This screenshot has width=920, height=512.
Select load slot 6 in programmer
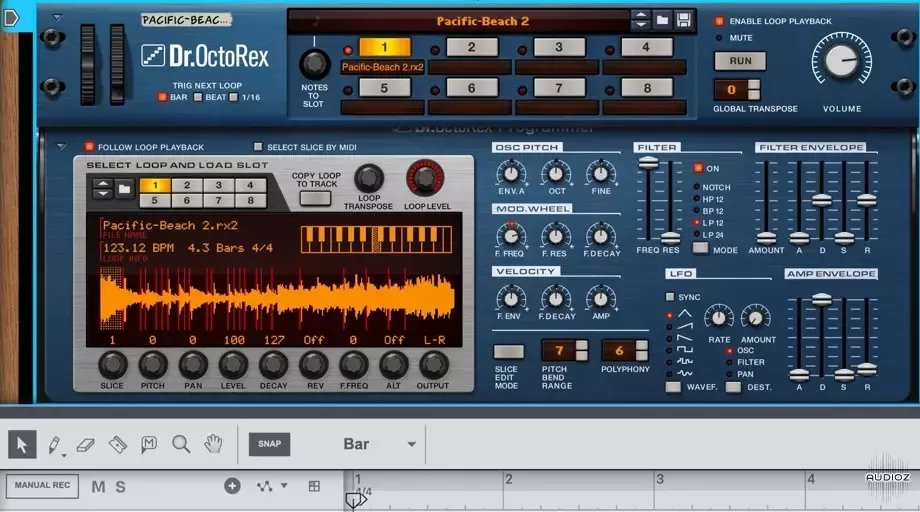[187, 201]
